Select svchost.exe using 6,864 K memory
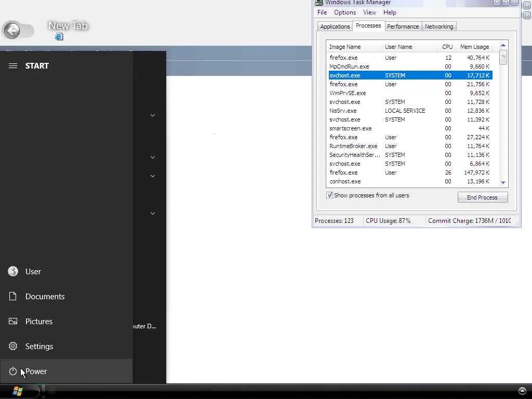The image size is (532, 399). [410, 164]
